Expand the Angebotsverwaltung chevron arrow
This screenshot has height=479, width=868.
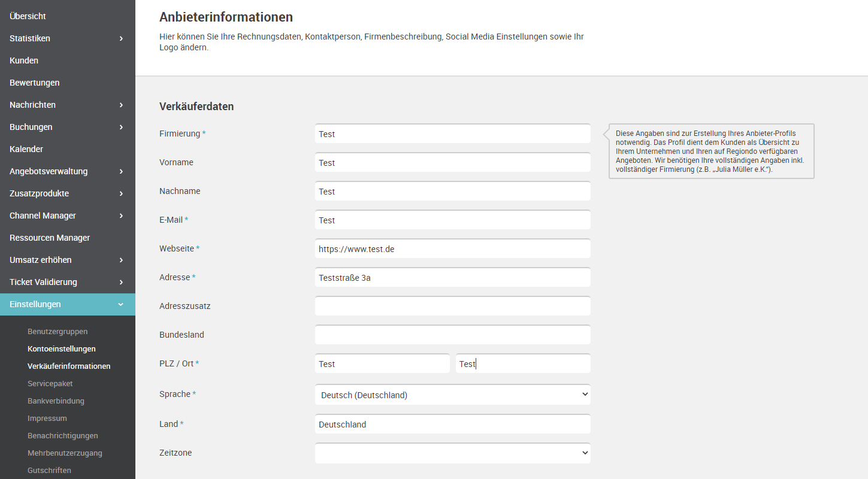121,171
